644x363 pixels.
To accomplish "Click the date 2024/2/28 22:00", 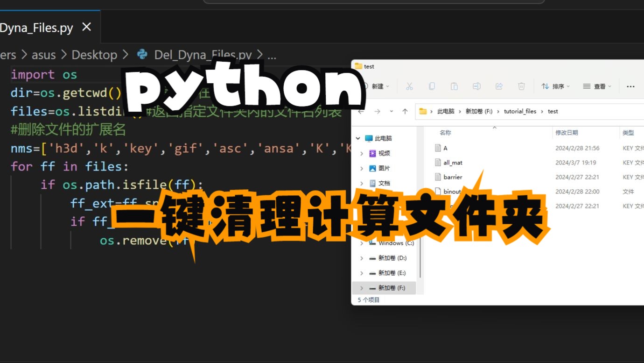I will 577,192.
